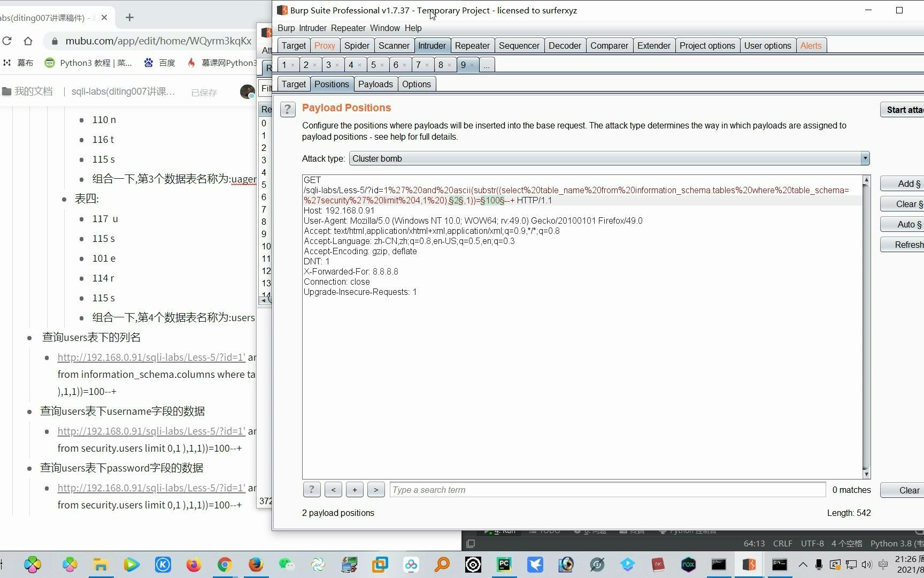Open the first sqli-labs Less-5 link
This screenshot has height=578, width=924.
click(x=151, y=357)
